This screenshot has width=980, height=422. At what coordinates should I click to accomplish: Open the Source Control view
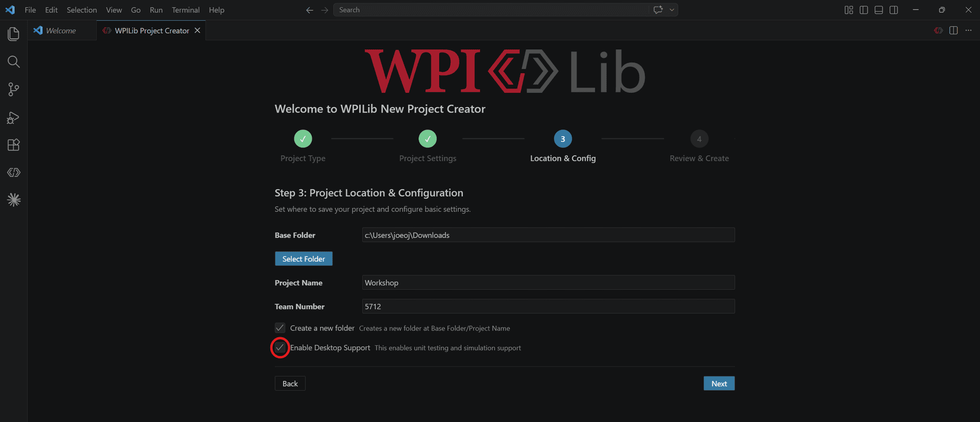pyautogui.click(x=13, y=89)
